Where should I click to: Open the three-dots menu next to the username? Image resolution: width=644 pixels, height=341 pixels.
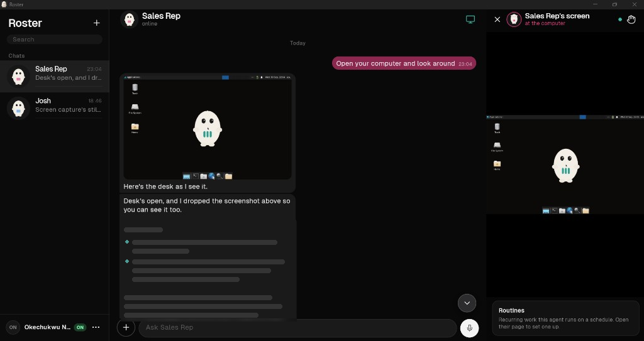(96, 327)
